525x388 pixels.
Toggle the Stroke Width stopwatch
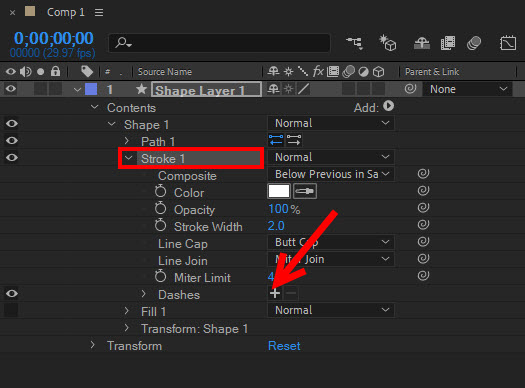pos(160,225)
